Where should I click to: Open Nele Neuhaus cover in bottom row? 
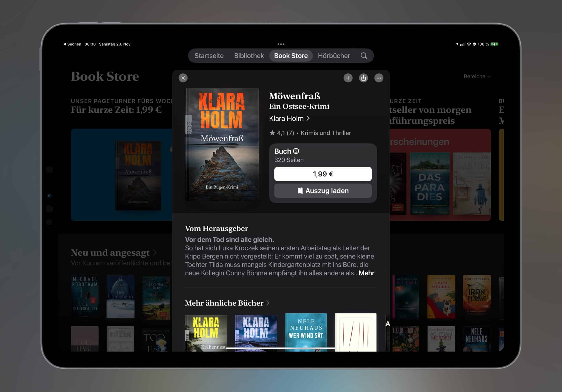click(x=477, y=339)
